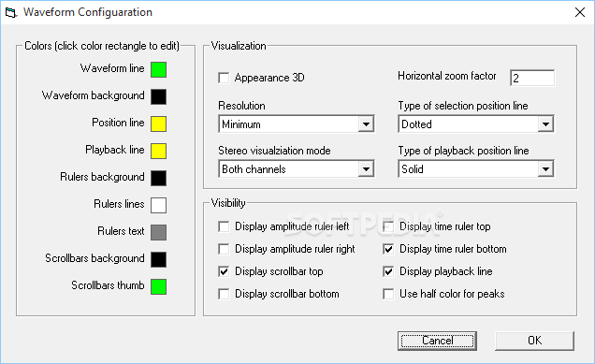Enable Display scrollbar bottom
Image resolution: width=595 pixels, height=364 pixels.
[224, 294]
